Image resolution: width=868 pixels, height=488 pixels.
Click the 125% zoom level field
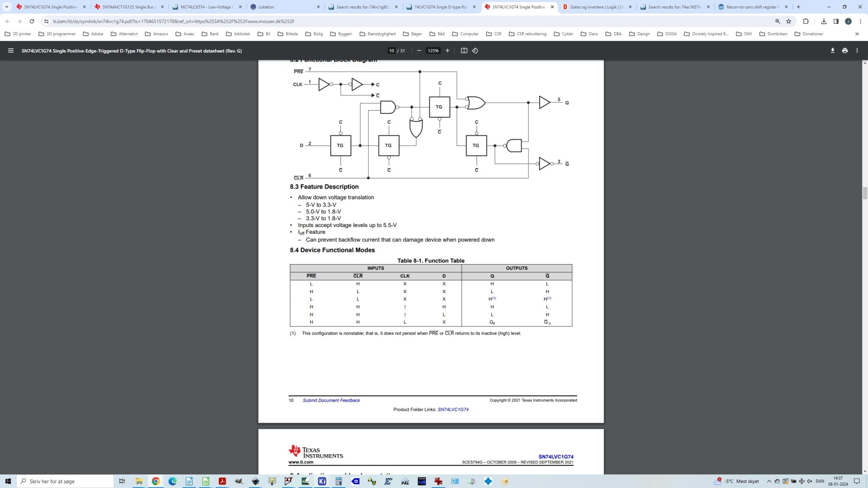[x=433, y=50]
